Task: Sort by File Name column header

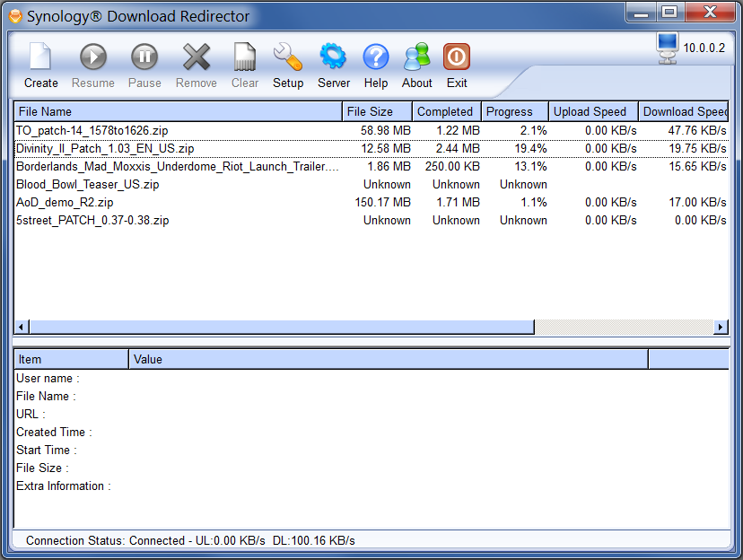Action: coord(179,111)
